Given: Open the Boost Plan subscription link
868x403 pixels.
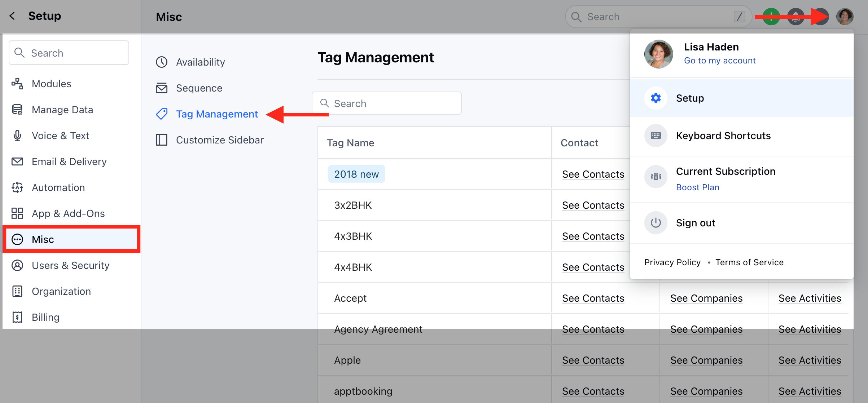Looking at the screenshot, I should tap(697, 187).
